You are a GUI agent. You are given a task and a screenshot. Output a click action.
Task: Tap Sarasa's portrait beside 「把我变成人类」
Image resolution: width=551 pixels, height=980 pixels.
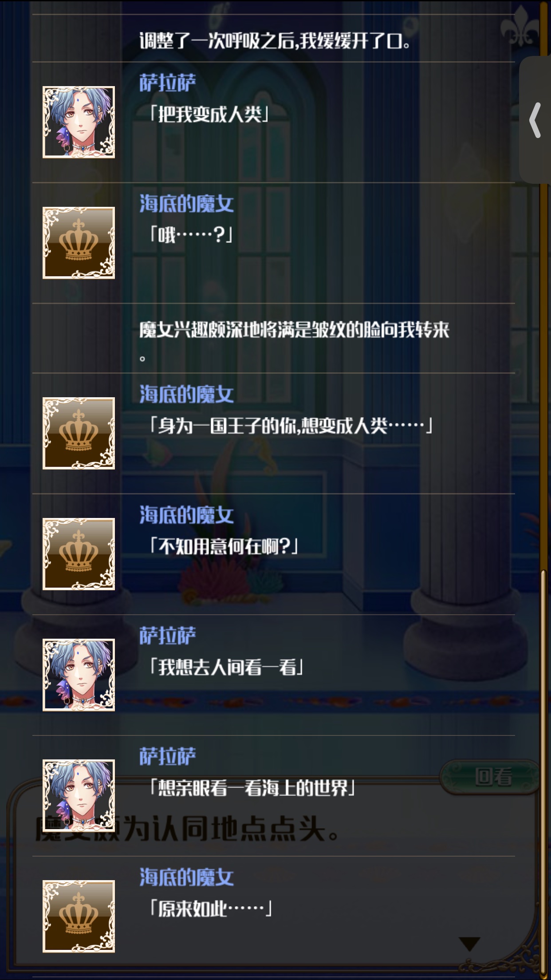pos(79,122)
